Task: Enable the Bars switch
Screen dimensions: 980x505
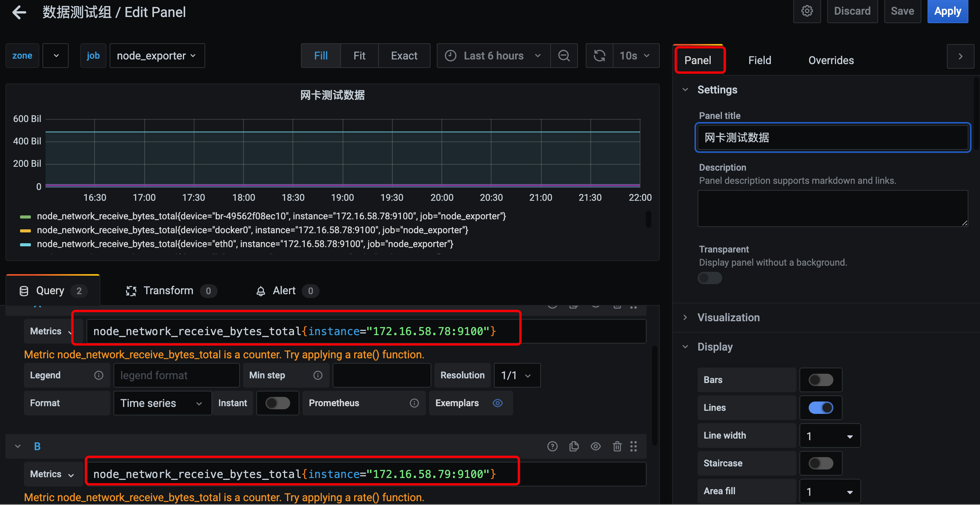Action: point(821,380)
